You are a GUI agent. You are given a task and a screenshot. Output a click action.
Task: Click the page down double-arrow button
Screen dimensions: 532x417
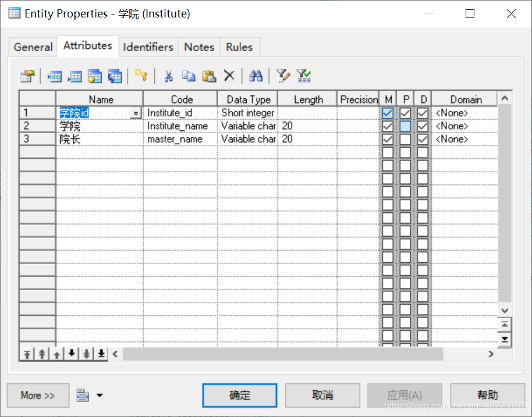87,354
